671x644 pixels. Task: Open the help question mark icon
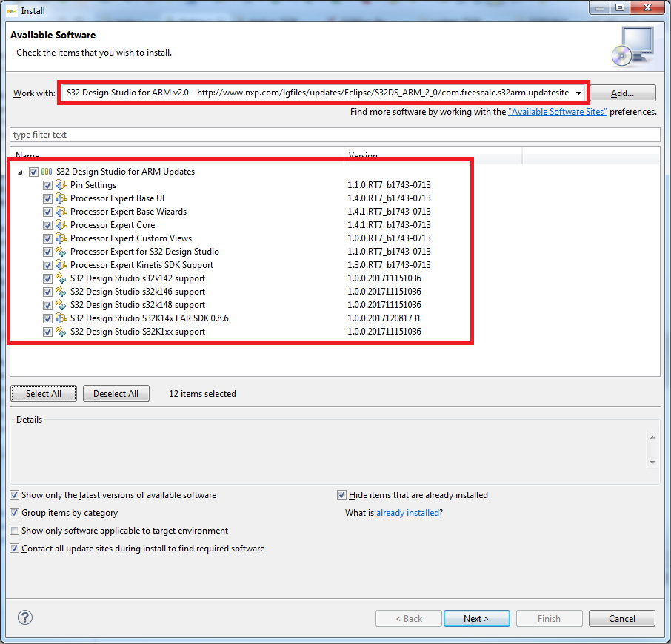(25, 617)
